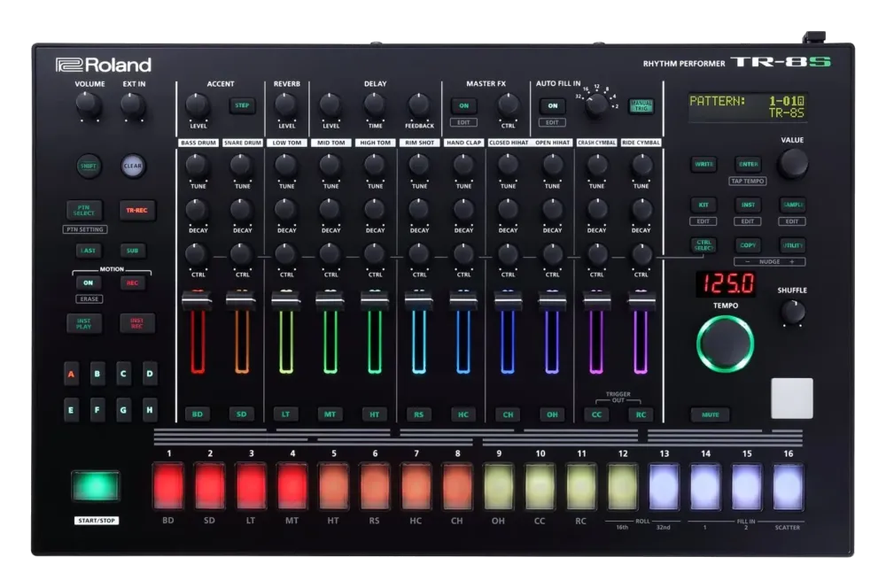The height and width of the screenshot is (588, 886).
Task: Click the CLEAR button
Action: [x=133, y=166]
